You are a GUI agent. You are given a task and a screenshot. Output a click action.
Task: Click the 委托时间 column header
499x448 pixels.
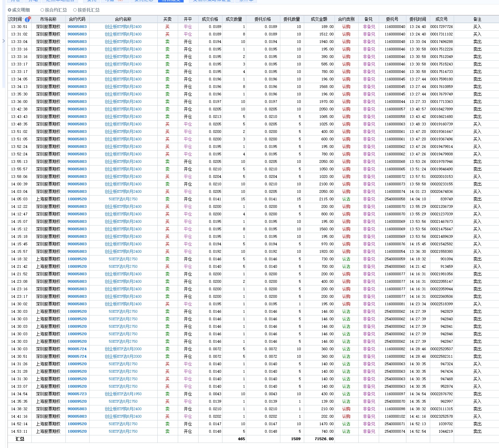click(418, 19)
